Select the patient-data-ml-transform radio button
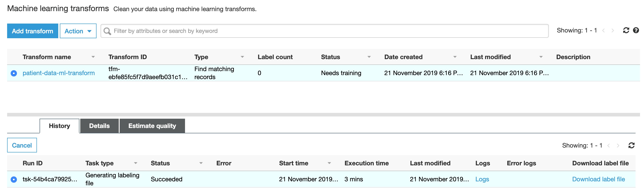The image size is (644, 196). point(14,73)
